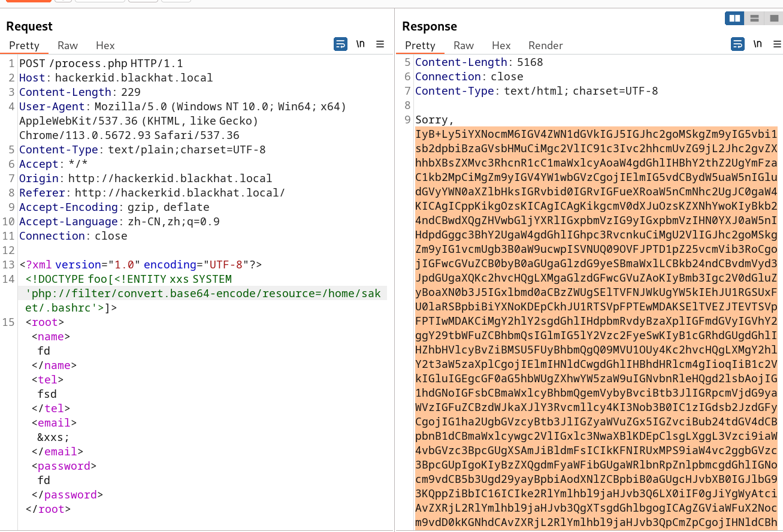Open the Request panel hamburger options menu

point(380,44)
